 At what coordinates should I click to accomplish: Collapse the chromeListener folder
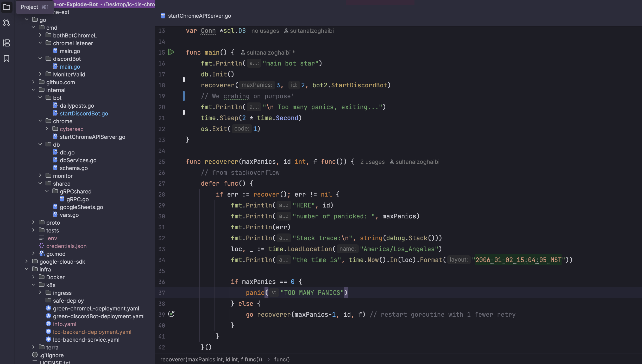coord(40,43)
